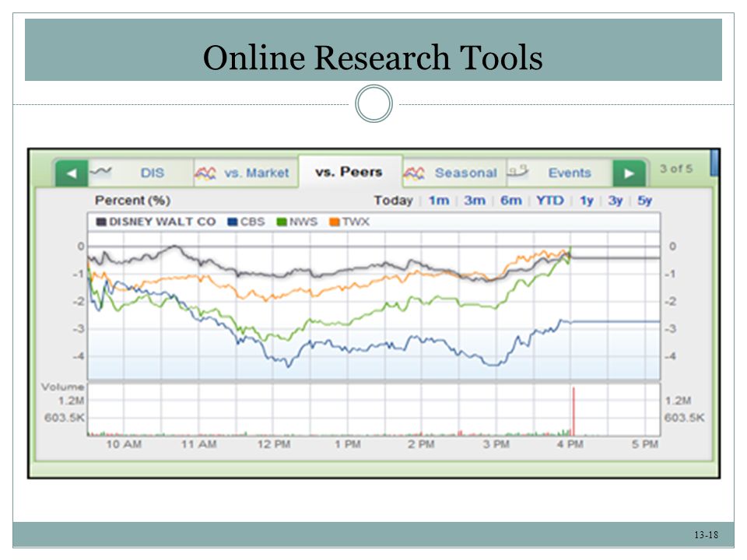Choose the 3m time range

[475, 201]
